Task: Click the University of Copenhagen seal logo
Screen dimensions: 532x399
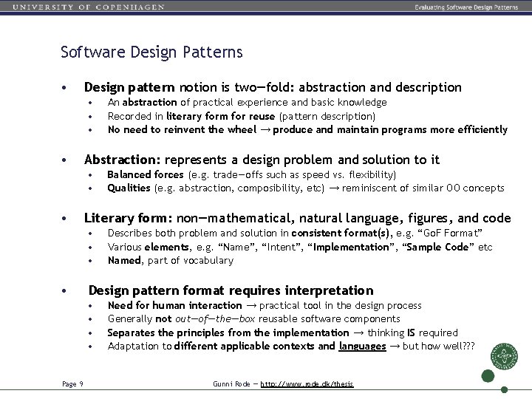Action: coord(504,356)
